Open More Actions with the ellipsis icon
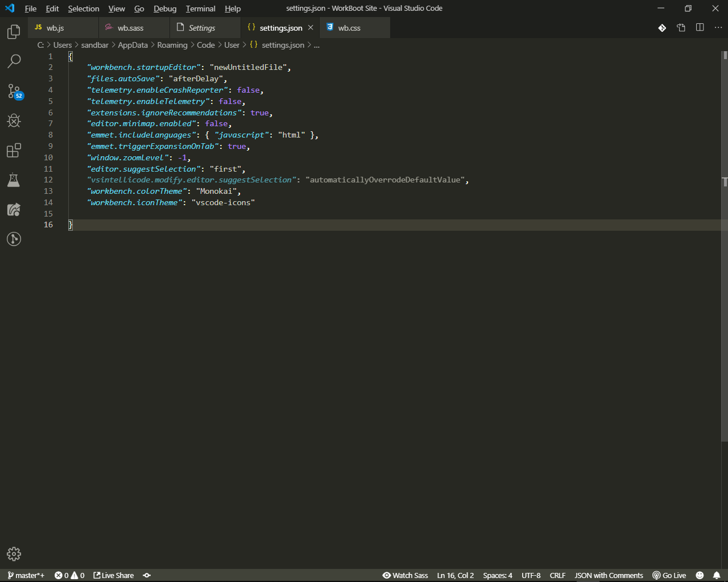 (718, 27)
